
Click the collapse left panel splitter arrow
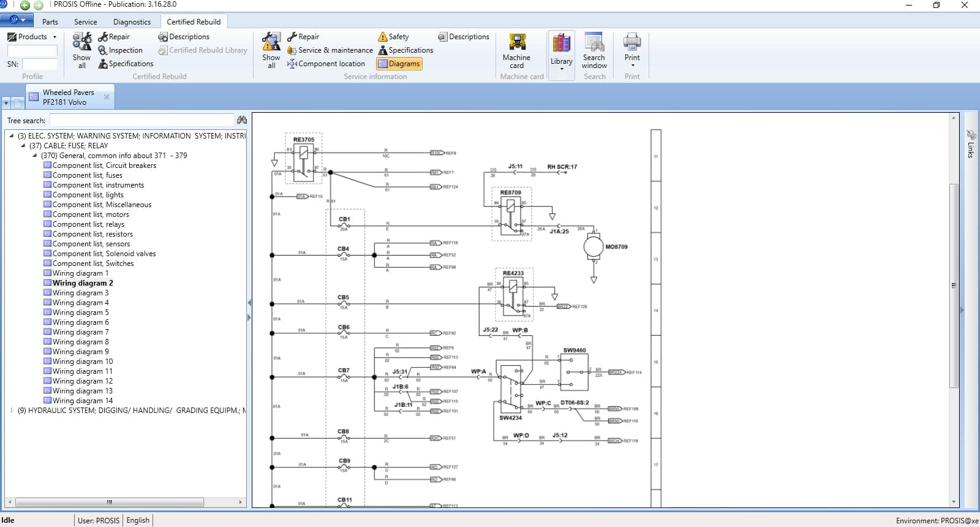249,303
